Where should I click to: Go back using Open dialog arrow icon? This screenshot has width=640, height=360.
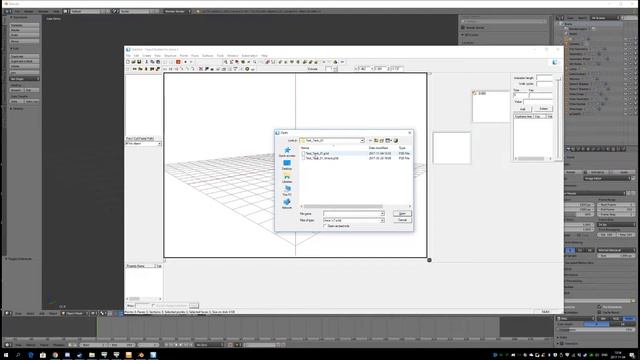pos(370,140)
